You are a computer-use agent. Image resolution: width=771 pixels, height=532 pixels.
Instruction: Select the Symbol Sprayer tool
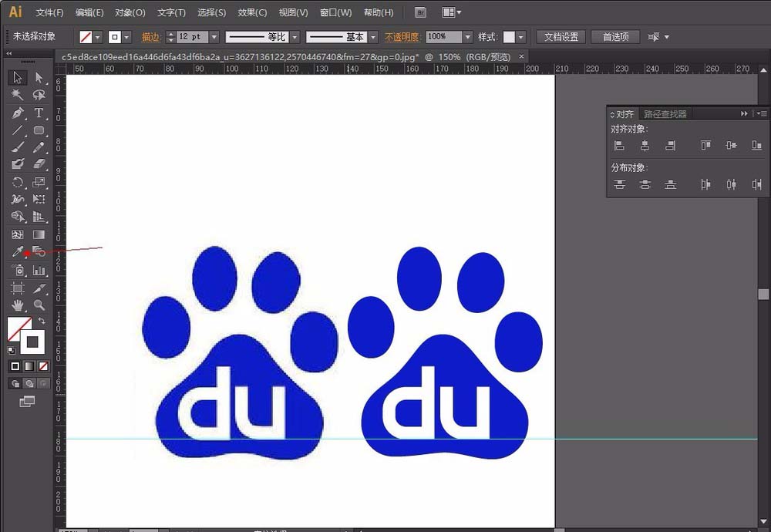[x=18, y=270]
